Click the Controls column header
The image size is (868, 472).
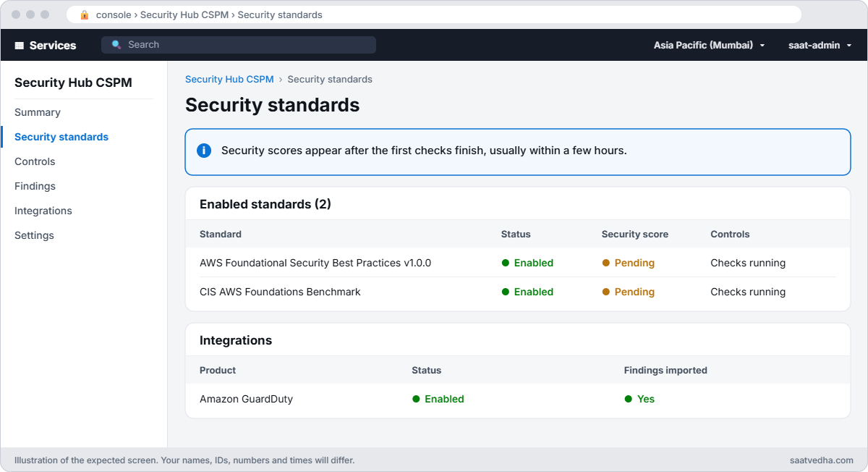coord(730,234)
